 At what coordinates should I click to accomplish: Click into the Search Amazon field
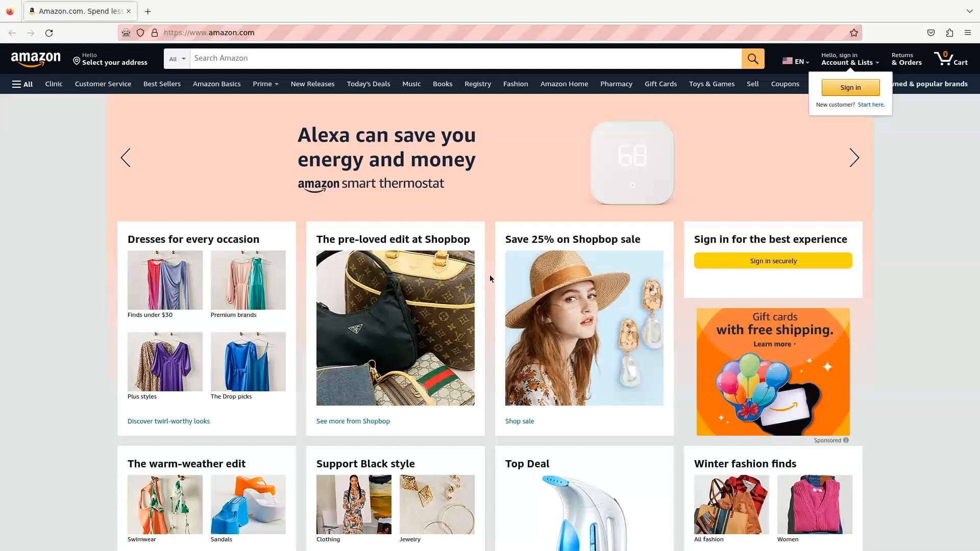(x=465, y=59)
